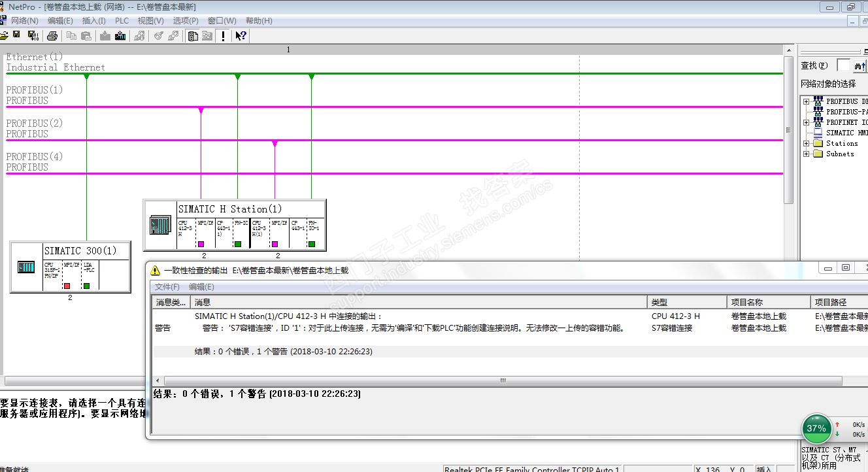Click the network view scroll-up arrow
Viewport: 868px width, 472px height.
(790, 51)
